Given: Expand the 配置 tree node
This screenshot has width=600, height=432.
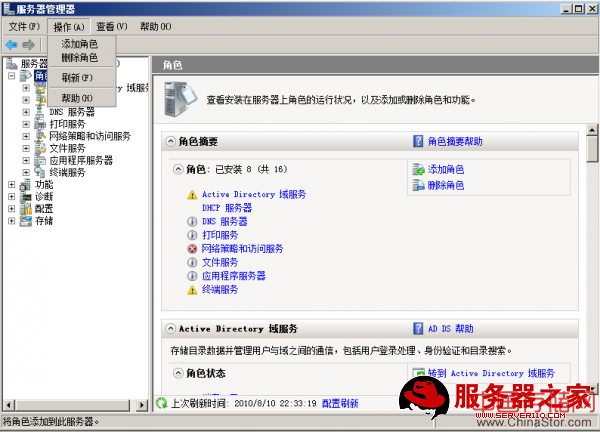Looking at the screenshot, I should click(x=11, y=208).
